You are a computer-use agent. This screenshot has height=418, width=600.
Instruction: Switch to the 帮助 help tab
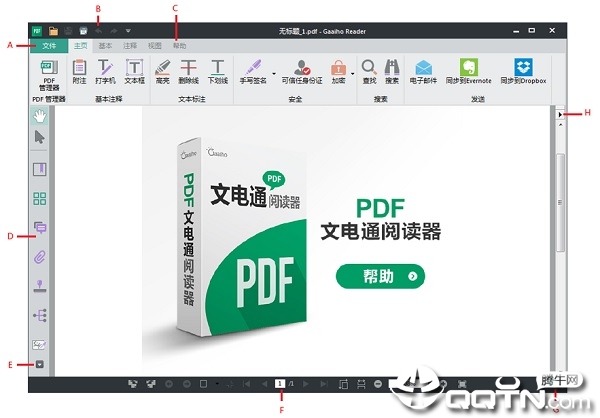click(x=179, y=46)
